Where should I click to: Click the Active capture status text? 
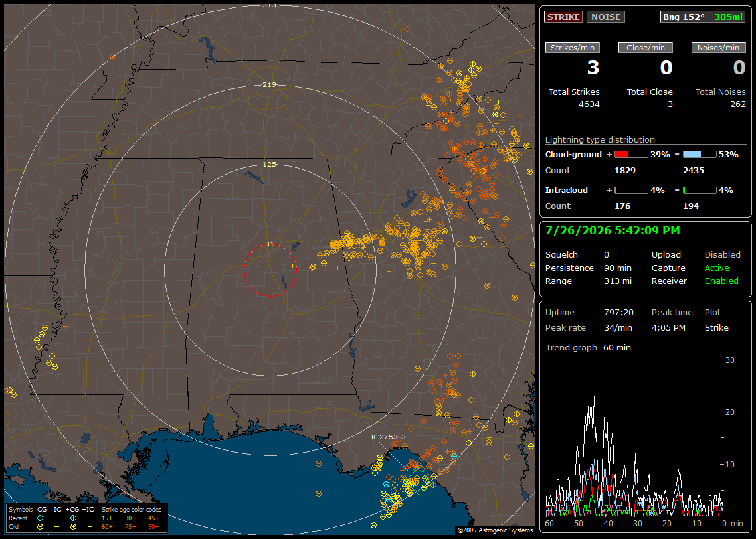pyautogui.click(x=717, y=268)
